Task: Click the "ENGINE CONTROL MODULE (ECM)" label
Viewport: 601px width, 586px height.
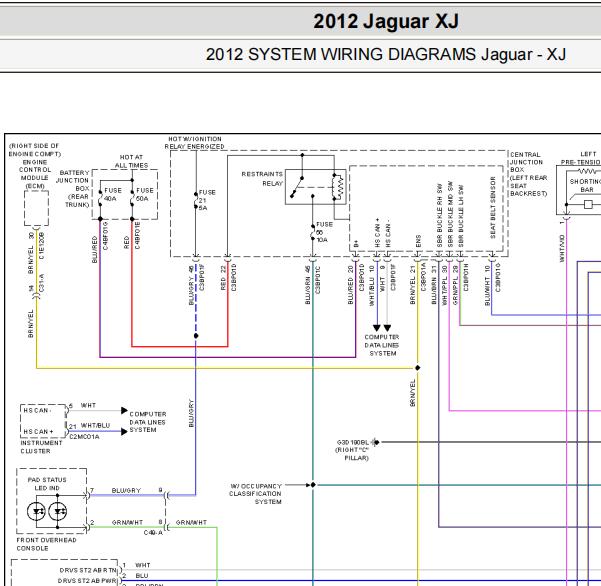Action: pos(35,174)
